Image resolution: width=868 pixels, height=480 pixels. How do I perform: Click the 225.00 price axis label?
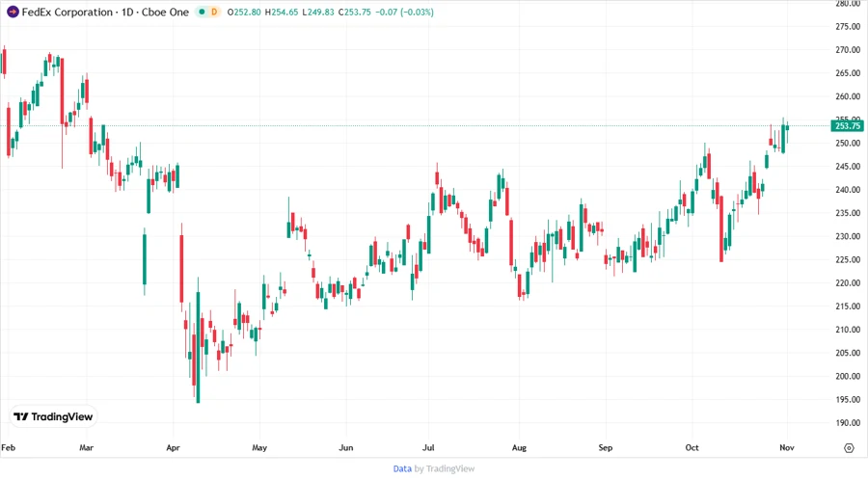point(848,259)
